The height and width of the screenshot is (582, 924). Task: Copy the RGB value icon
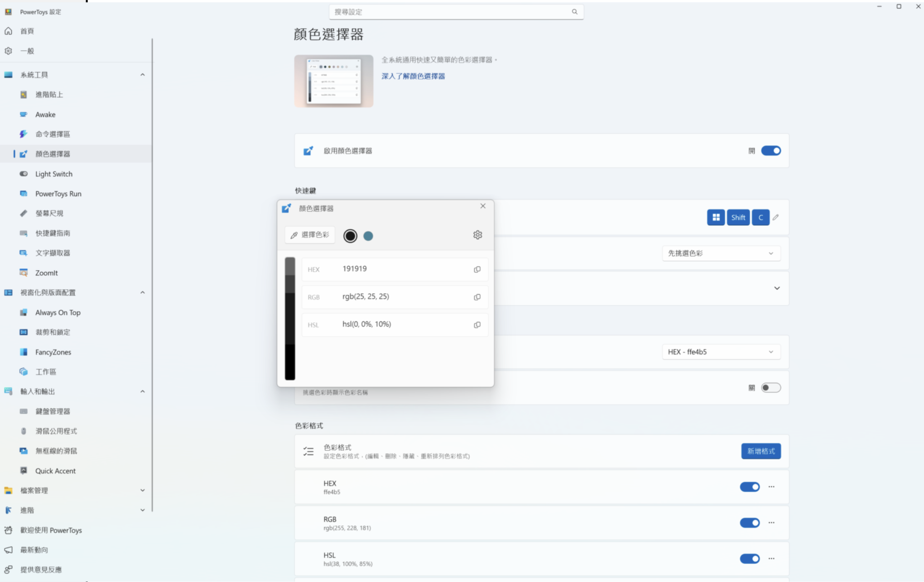(477, 297)
